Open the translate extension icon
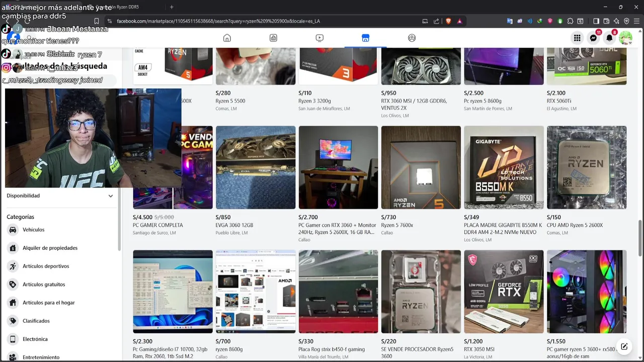 coord(510,21)
